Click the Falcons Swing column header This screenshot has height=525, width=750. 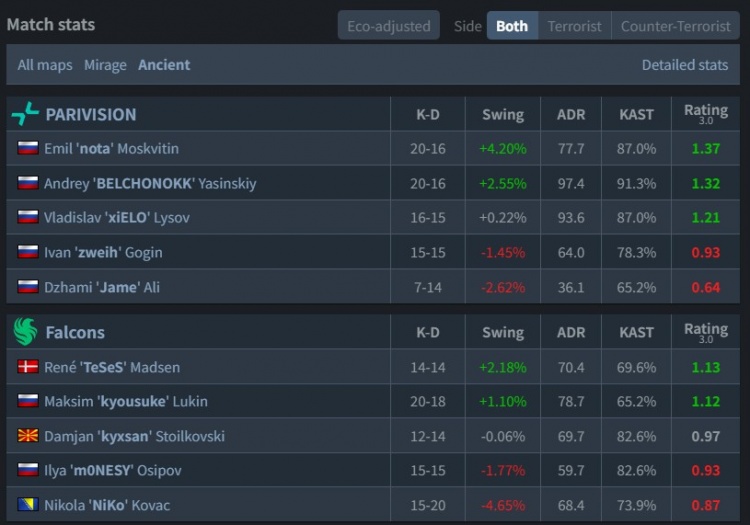502,332
